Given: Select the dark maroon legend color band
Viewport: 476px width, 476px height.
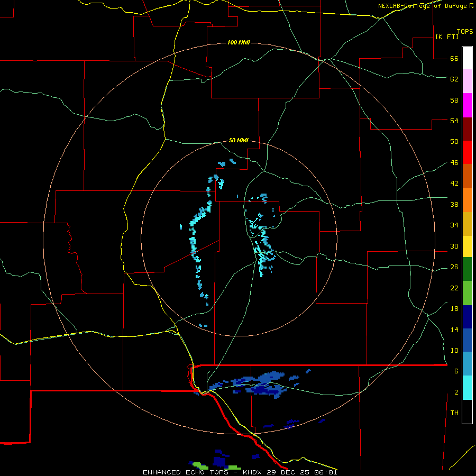Looking at the screenshot, I should [467, 129].
